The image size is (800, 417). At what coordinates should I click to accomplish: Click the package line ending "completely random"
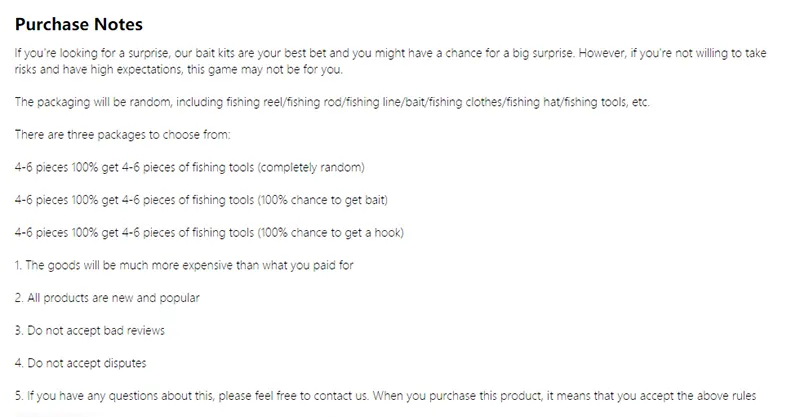pyautogui.click(x=190, y=167)
